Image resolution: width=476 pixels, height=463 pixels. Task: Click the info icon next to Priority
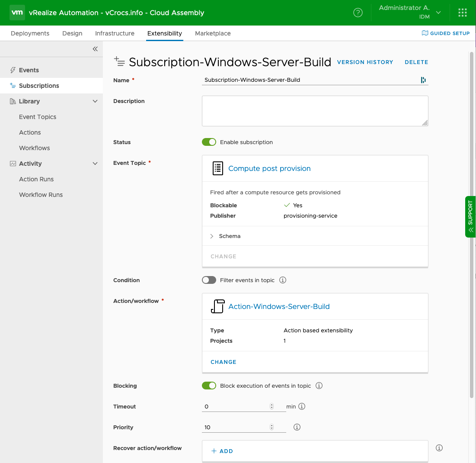[297, 427]
